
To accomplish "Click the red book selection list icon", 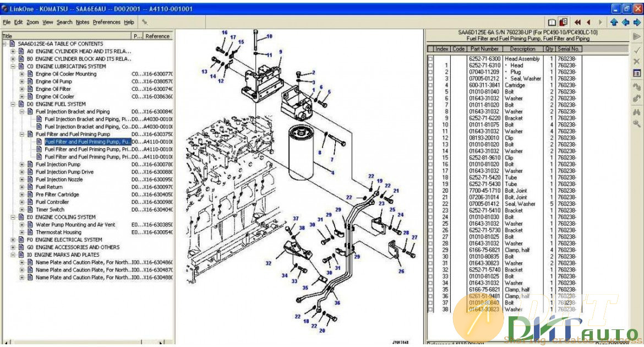I will click(x=564, y=22).
